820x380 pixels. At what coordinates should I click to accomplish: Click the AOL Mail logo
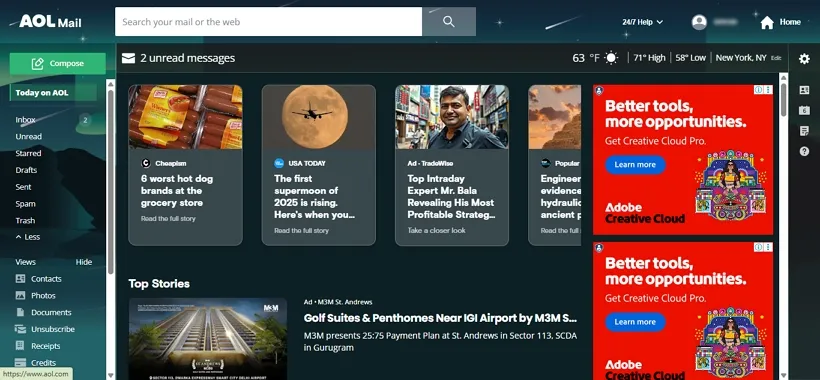(50, 21)
